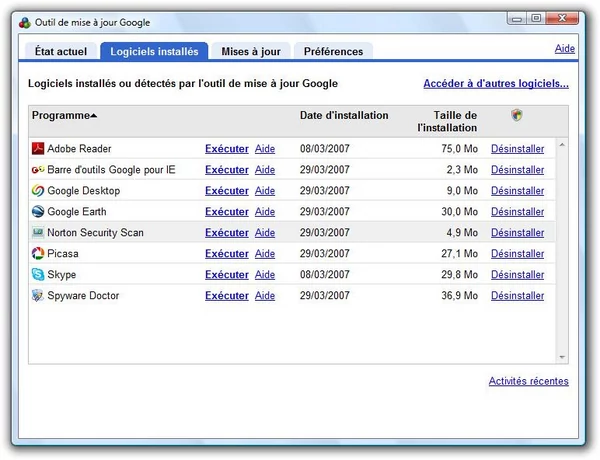The height and width of the screenshot is (460, 600).
Task: Click the list scrollbar up arrow
Action: click(562, 145)
